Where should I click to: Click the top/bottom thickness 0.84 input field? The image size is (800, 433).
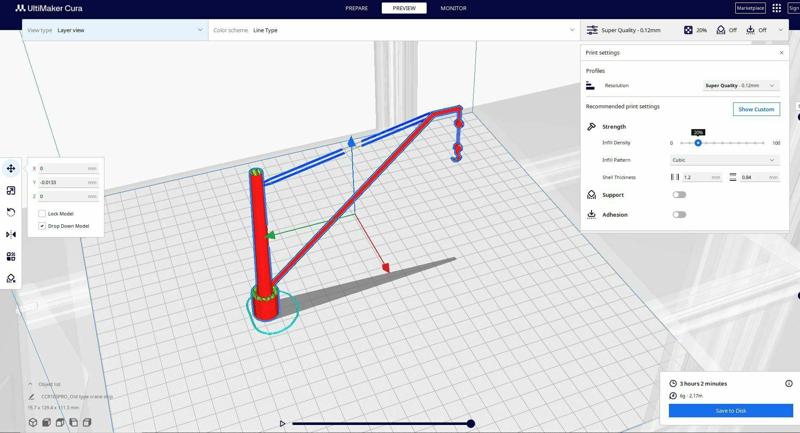760,177
